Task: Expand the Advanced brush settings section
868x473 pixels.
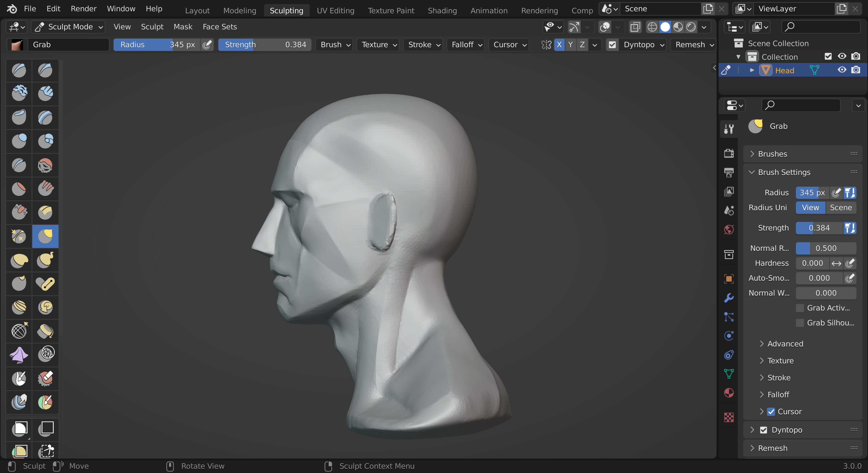Action: (785, 344)
